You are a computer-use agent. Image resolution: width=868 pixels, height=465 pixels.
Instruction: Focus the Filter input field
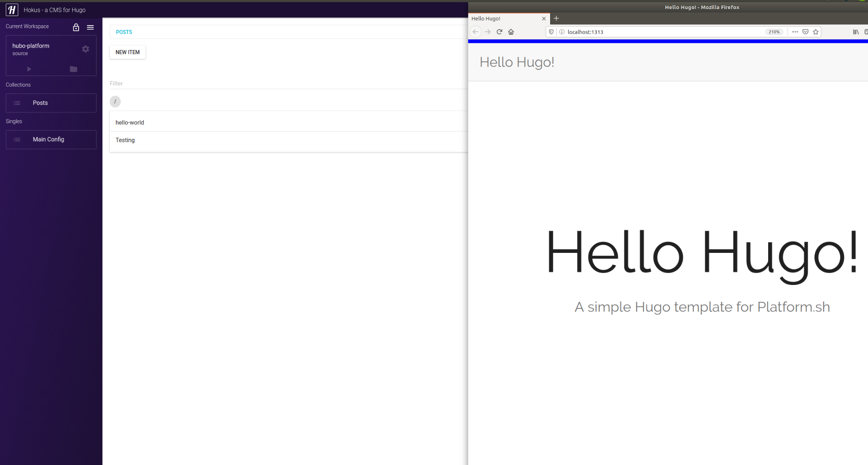click(x=287, y=83)
